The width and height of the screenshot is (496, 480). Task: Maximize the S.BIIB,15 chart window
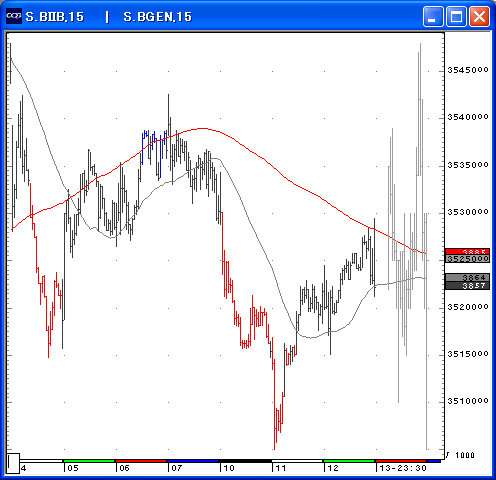[x=456, y=16]
